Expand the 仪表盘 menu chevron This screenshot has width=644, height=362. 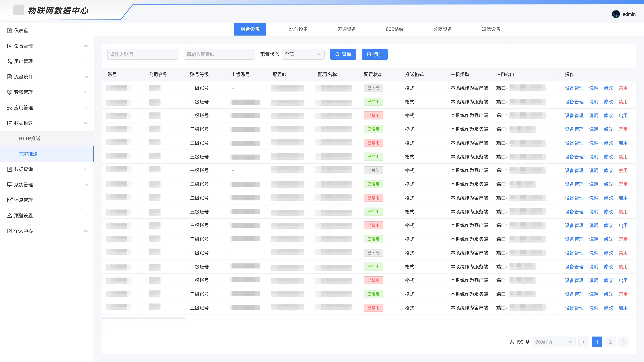86,31
